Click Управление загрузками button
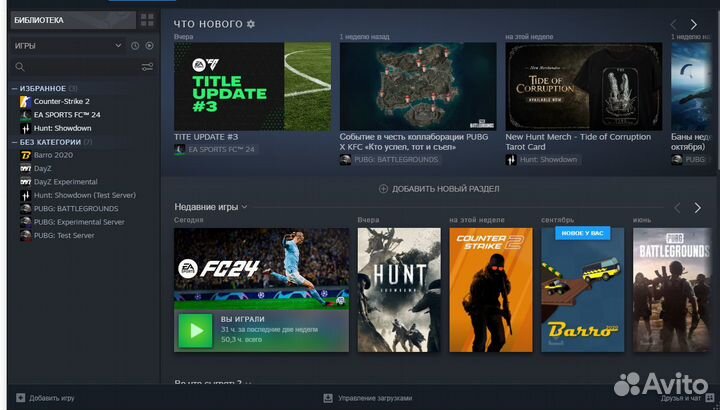720x410 pixels. click(x=368, y=398)
